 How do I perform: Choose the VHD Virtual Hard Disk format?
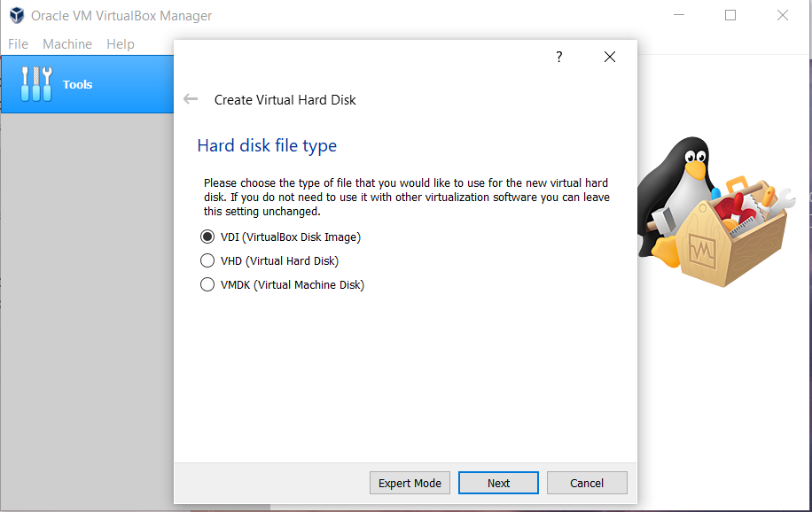tap(207, 260)
